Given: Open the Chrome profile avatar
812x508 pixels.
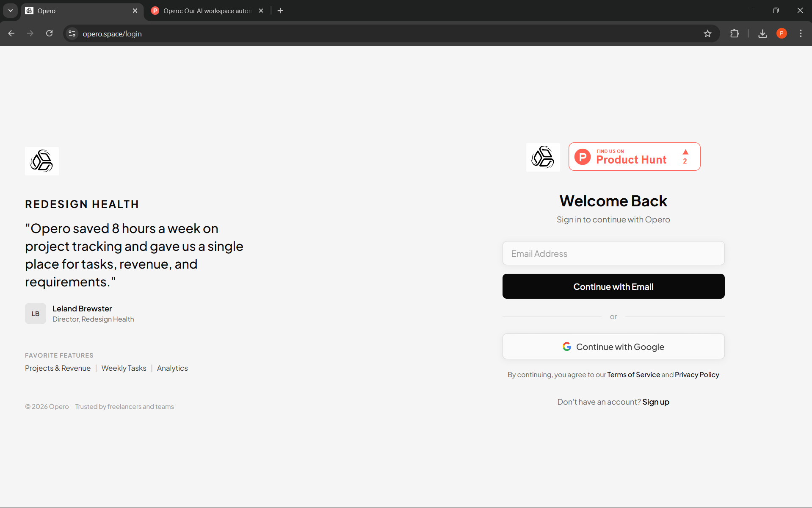Looking at the screenshot, I should [x=782, y=33].
